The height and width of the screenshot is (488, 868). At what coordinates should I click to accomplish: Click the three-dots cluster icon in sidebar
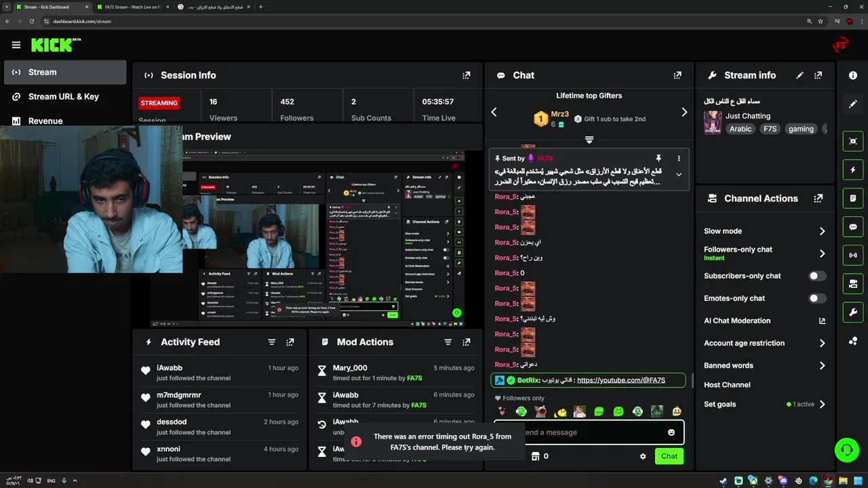coord(853,340)
